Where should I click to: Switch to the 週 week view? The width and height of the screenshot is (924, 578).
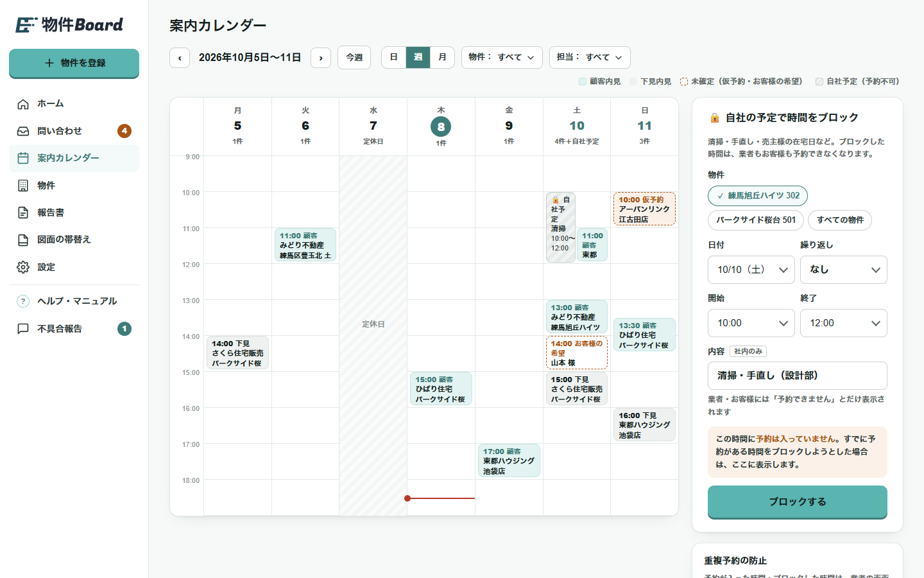418,57
